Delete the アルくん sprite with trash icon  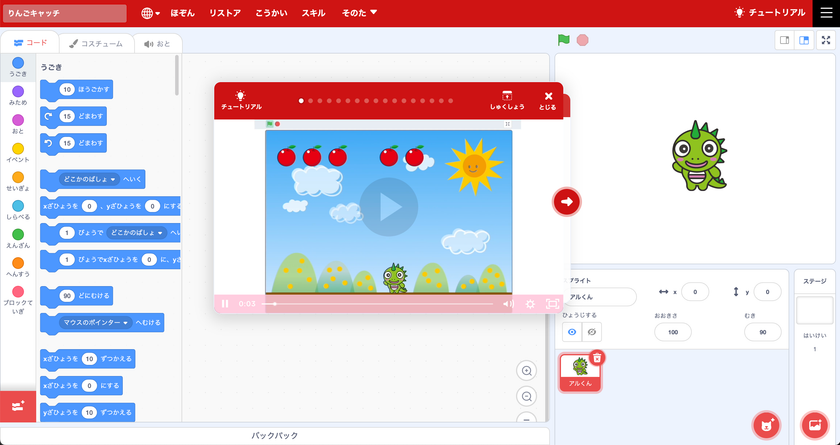(597, 358)
